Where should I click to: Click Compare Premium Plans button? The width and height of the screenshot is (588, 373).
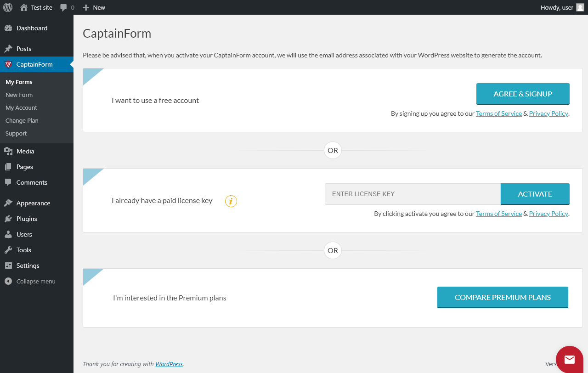[503, 297]
